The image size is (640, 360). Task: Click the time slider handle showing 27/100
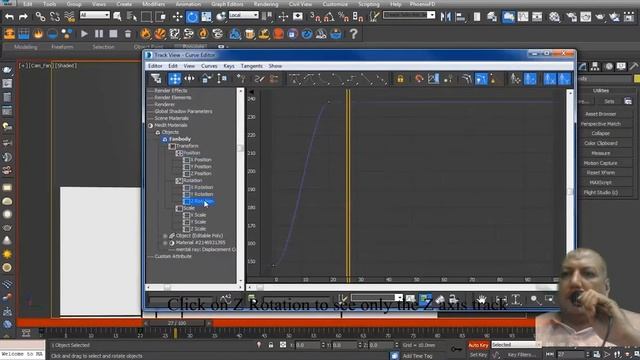point(177,323)
